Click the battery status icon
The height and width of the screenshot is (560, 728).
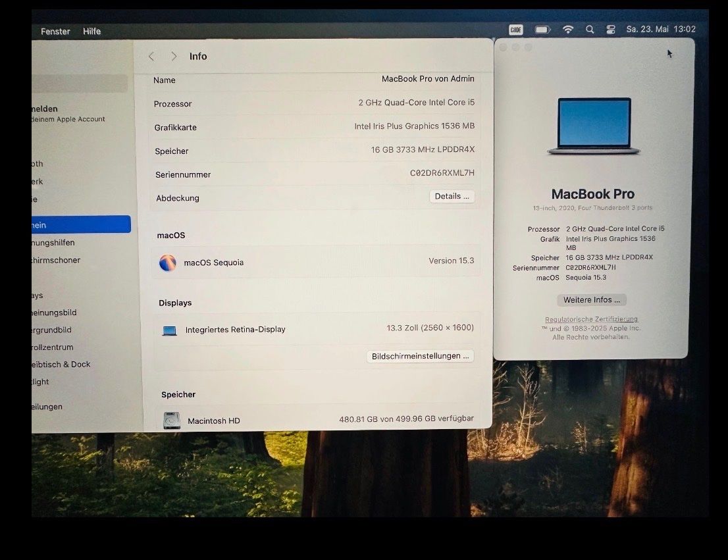point(542,30)
